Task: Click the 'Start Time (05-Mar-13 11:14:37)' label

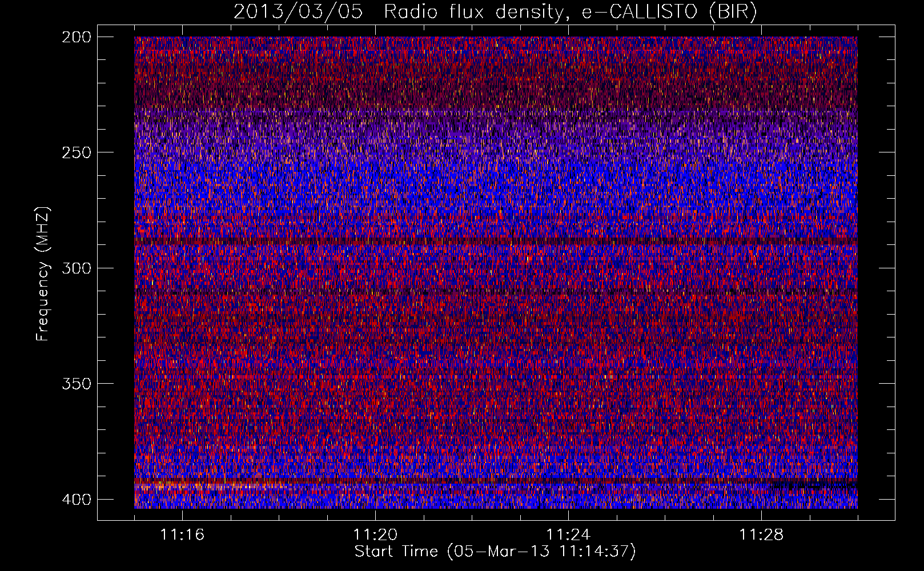Action: coord(495,552)
